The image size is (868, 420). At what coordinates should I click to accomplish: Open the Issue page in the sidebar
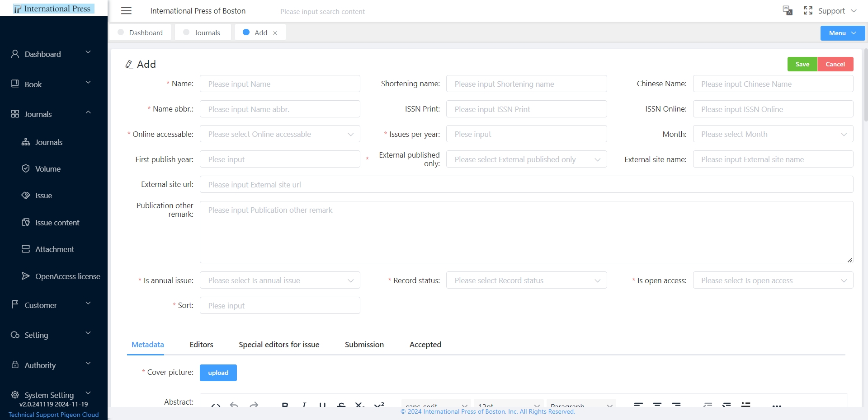tap(43, 196)
